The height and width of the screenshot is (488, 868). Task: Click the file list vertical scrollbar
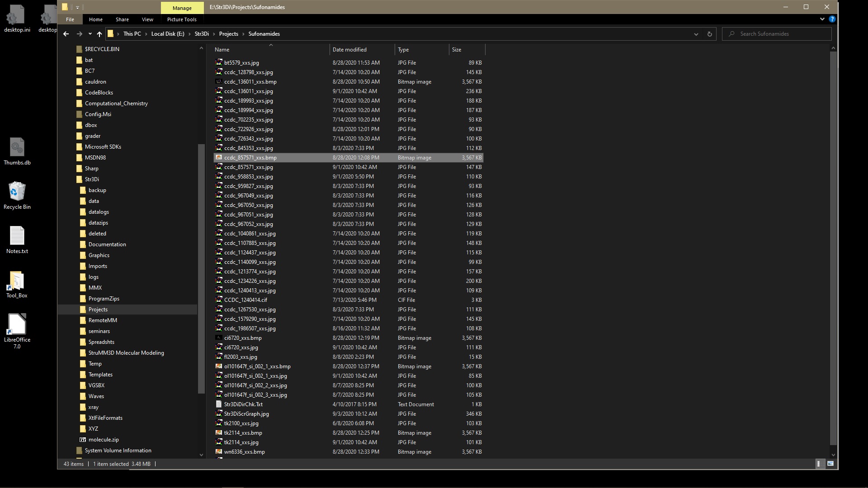(833, 249)
